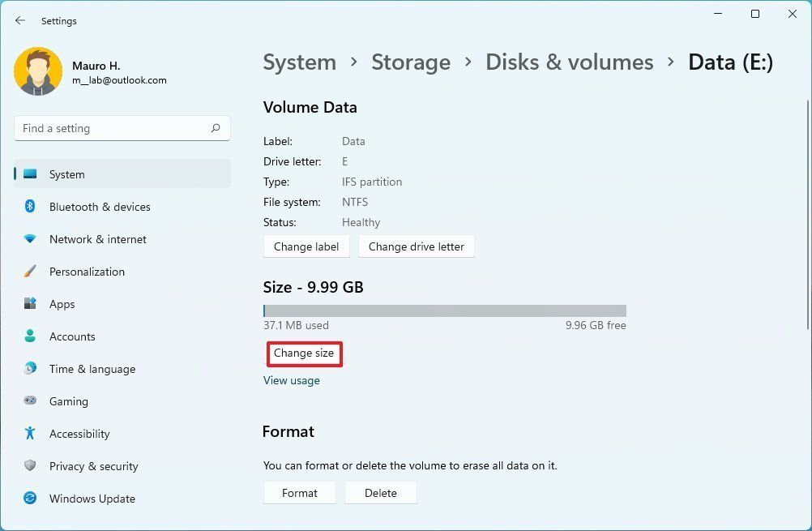The height and width of the screenshot is (531, 812).
Task: Open Time & language settings
Action: (92, 369)
